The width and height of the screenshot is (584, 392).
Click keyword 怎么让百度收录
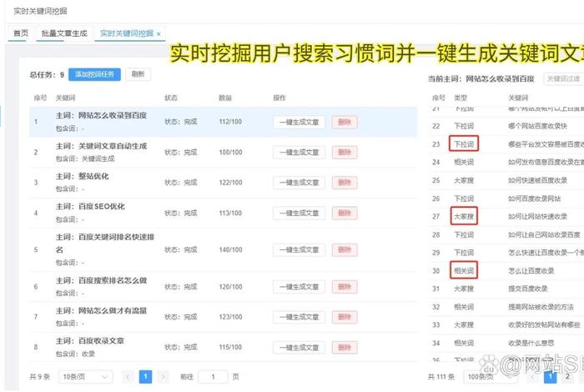coord(531,271)
